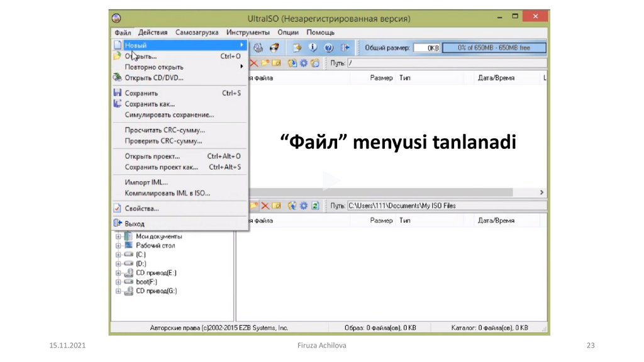Image resolution: width=644 pixels, height=362 pixels.
Task: Click the exit door icon in the toolbar
Action: click(345, 48)
